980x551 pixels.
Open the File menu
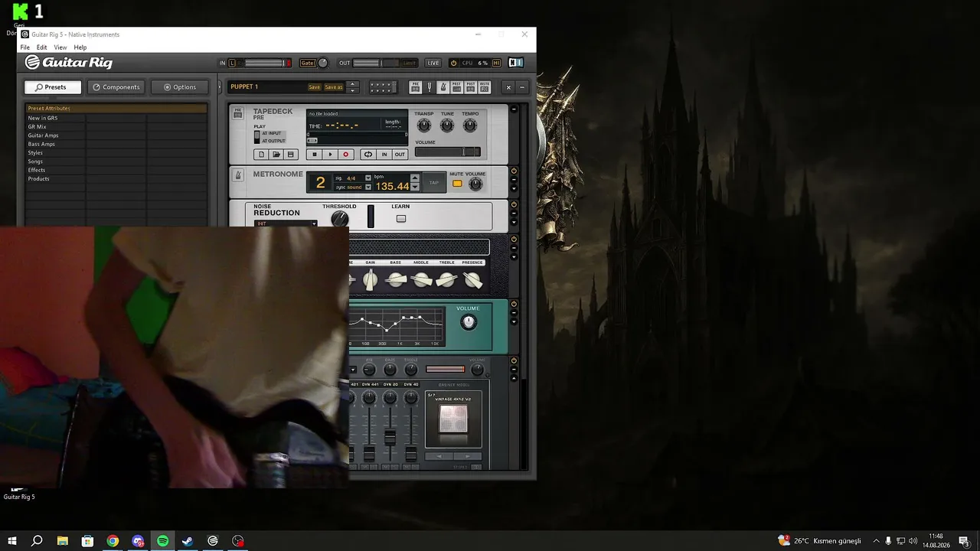pyautogui.click(x=25, y=47)
